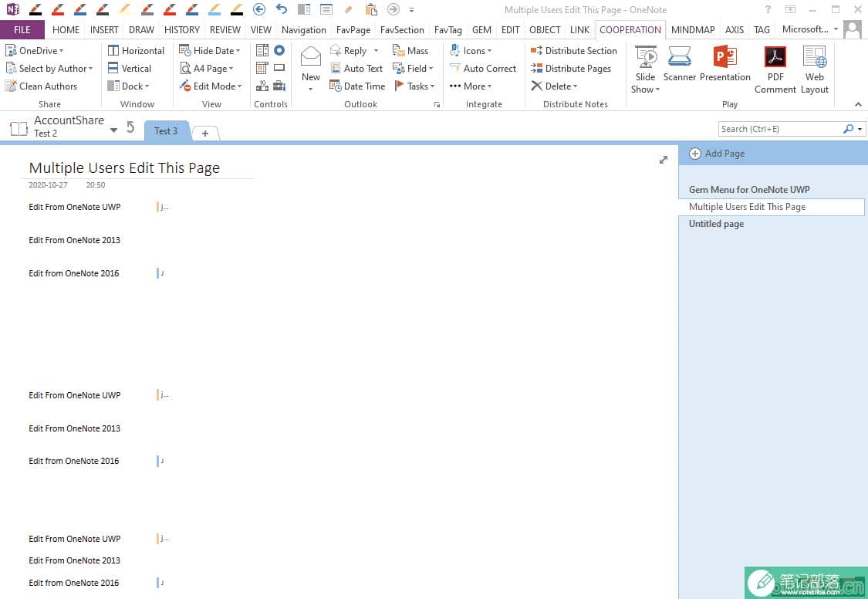The width and height of the screenshot is (868, 599).
Task: Insert Auto Text
Action: pos(356,68)
